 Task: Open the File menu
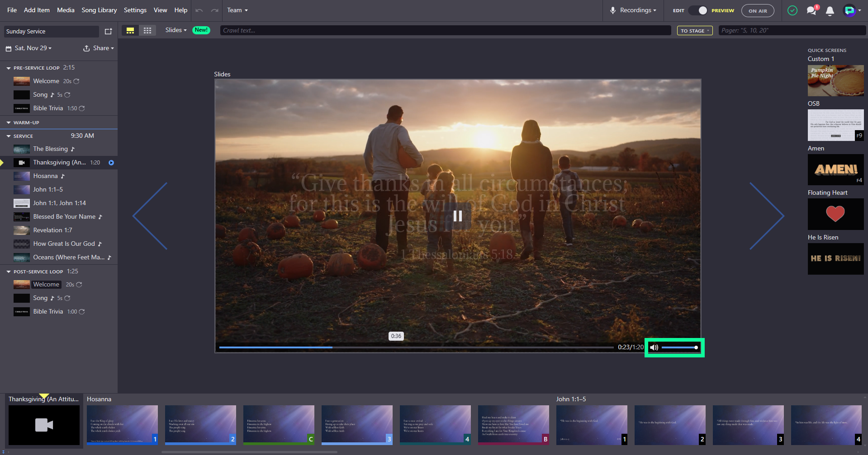[x=12, y=10]
